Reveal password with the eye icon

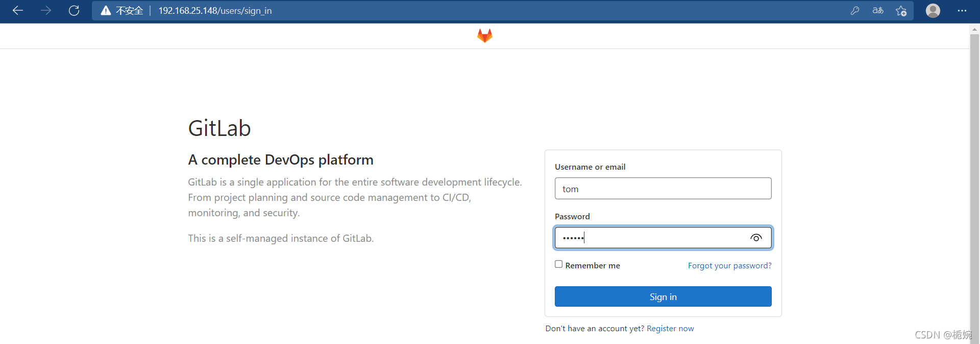click(756, 238)
